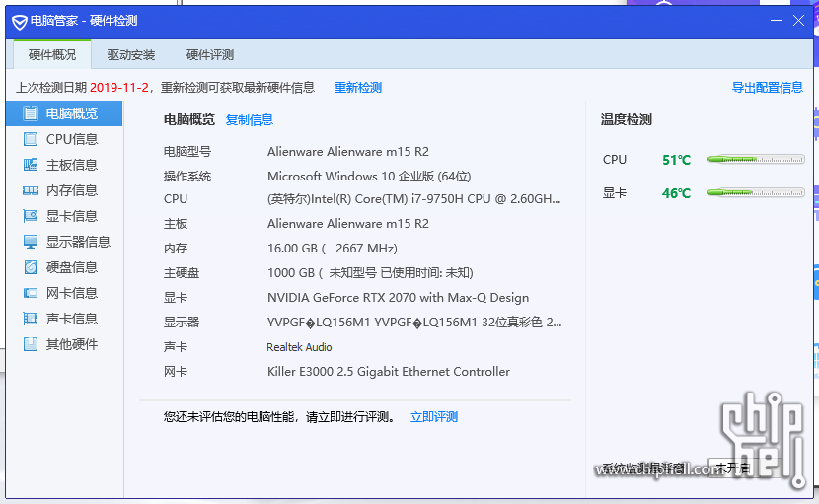The height and width of the screenshot is (504, 819).
Task: Click the Killer E3000 Ethernet Controller text
Action: pos(389,371)
